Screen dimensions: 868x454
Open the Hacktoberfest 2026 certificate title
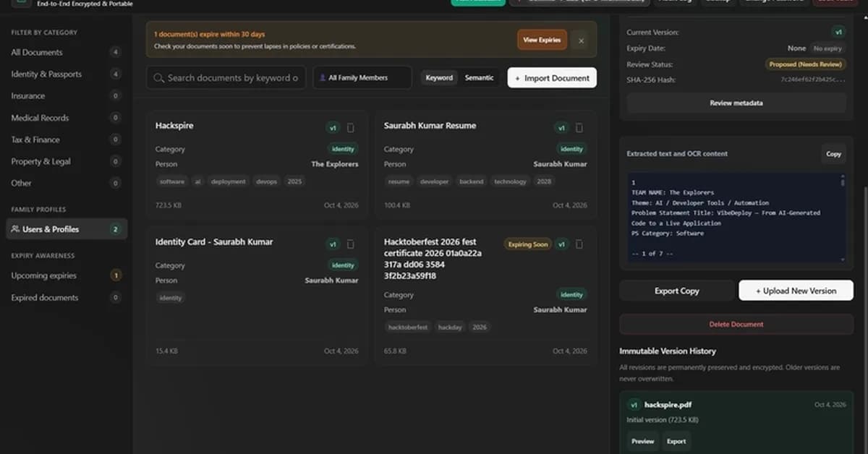click(433, 259)
